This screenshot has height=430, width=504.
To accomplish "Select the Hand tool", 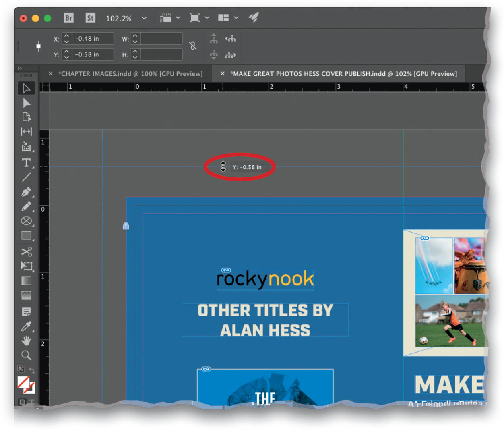I will coord(26,341).
